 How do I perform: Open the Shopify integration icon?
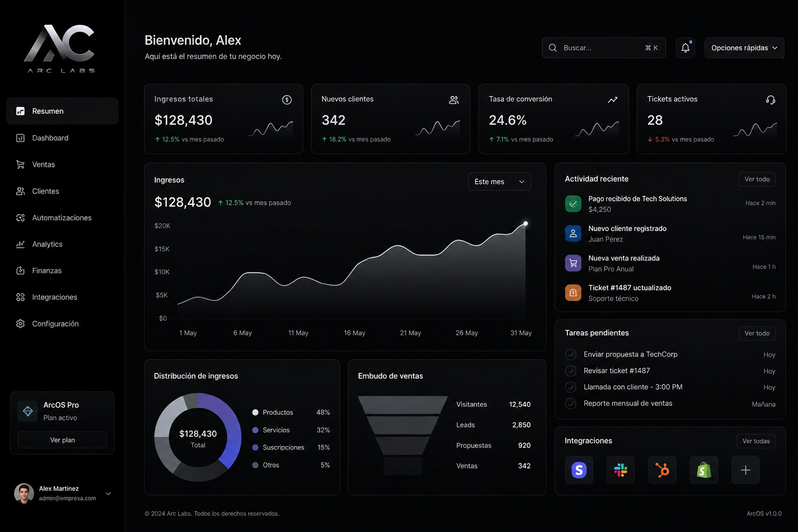(703, 470)
